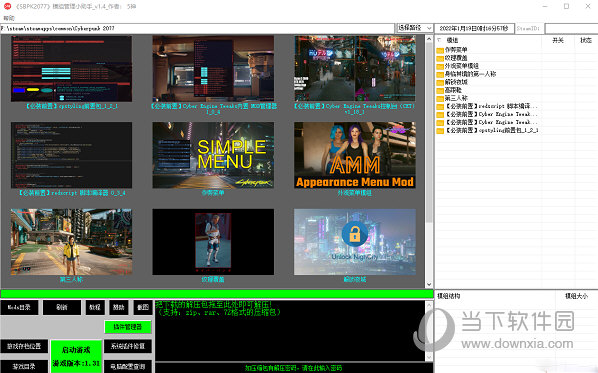Click the folder icon beside redscript 脚本编译
598x373 pixels.
pyautogui.click(x=440, y=106)
